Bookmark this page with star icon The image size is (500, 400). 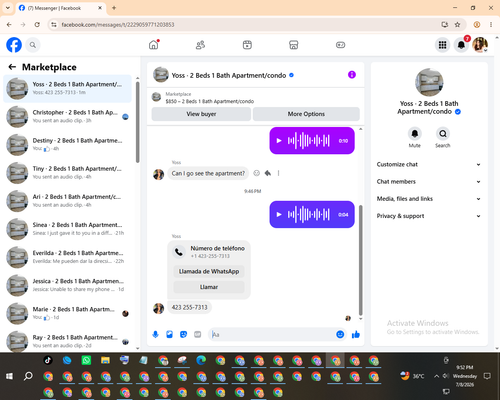457,25
